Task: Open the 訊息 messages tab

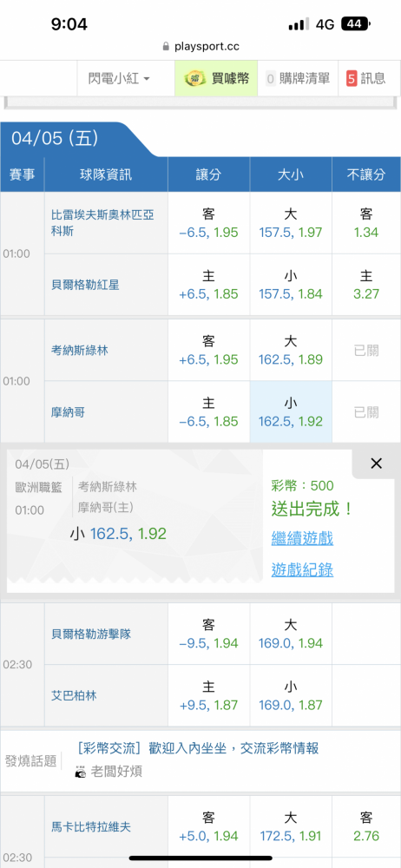Action: [366, 79]
